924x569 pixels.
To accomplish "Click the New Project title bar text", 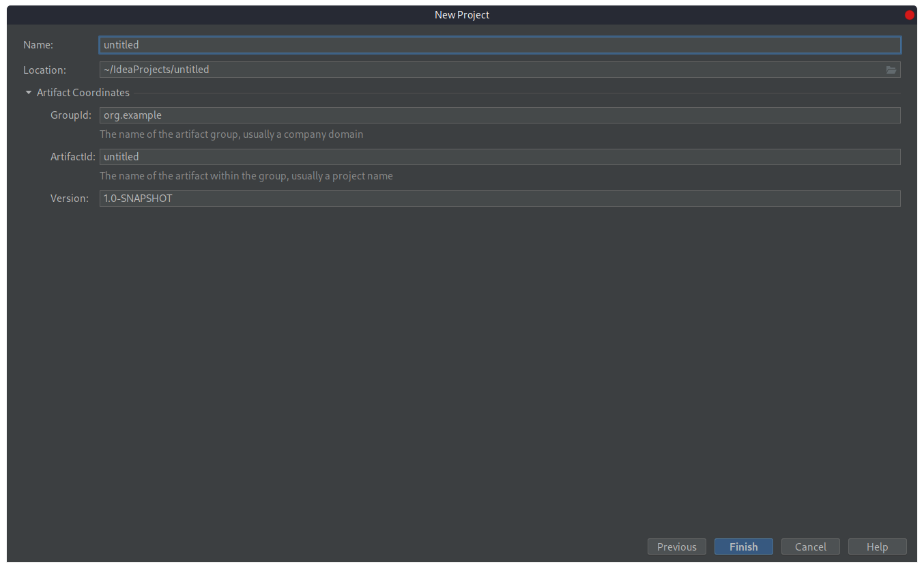I will [x=462, y=14].
